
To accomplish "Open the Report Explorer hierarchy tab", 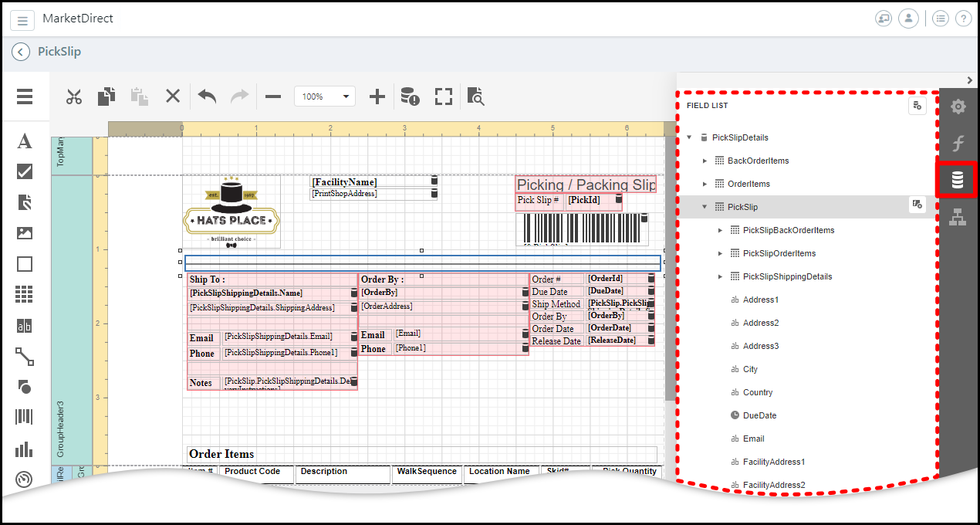I will click(x=958, y=218).
